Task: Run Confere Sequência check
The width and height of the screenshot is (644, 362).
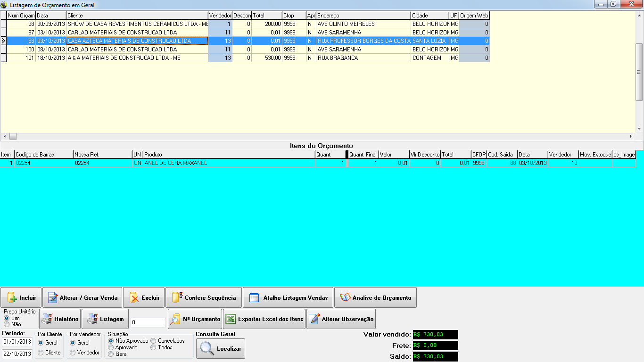Action: coord(204,297)
